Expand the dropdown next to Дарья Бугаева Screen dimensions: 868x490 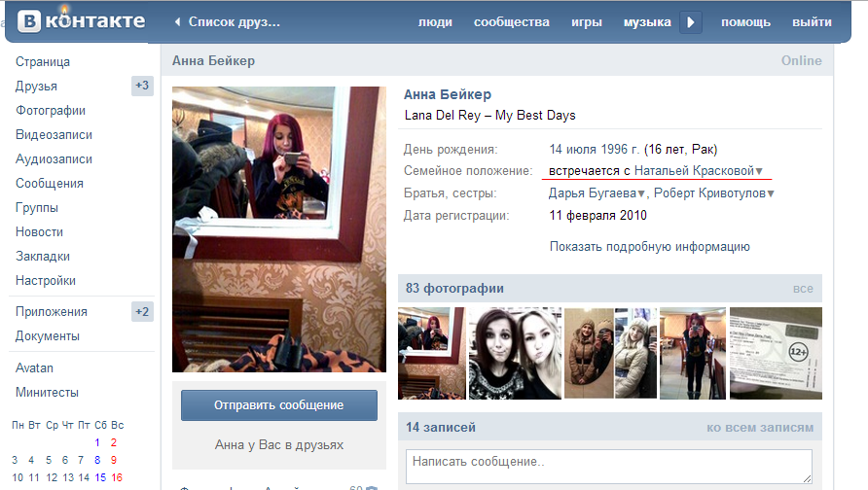click(641, 193)
